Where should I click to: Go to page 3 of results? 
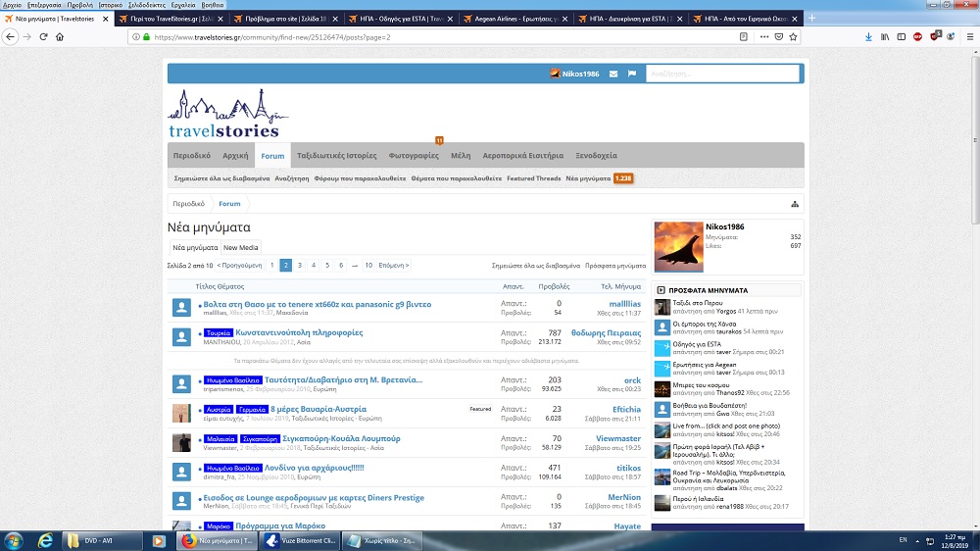pyautogui.click(x=300, y=266)
